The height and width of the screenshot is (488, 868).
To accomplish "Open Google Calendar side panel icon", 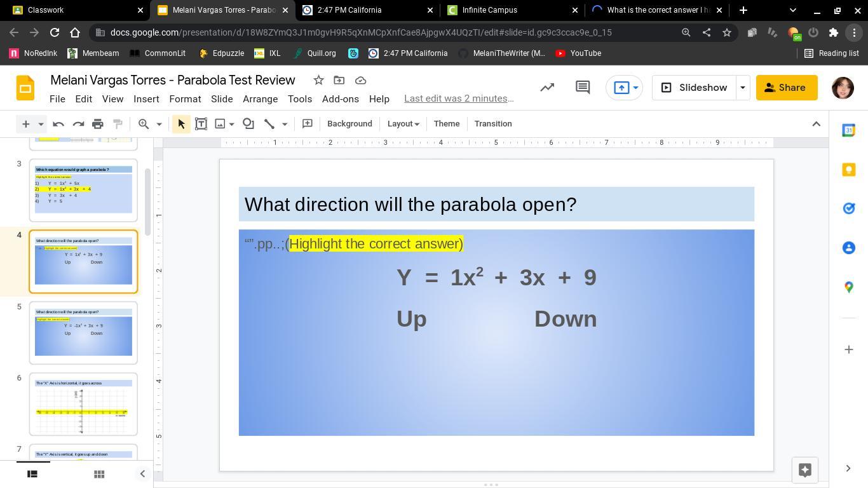I will 849,130.
